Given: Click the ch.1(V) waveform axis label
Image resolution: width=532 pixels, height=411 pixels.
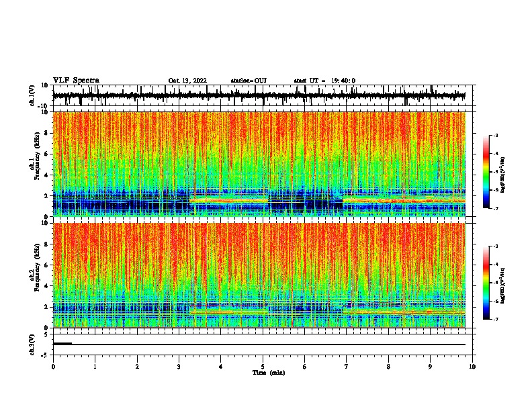Looking at the screenshot, I should pyautogui.click(x=32, y=95).
